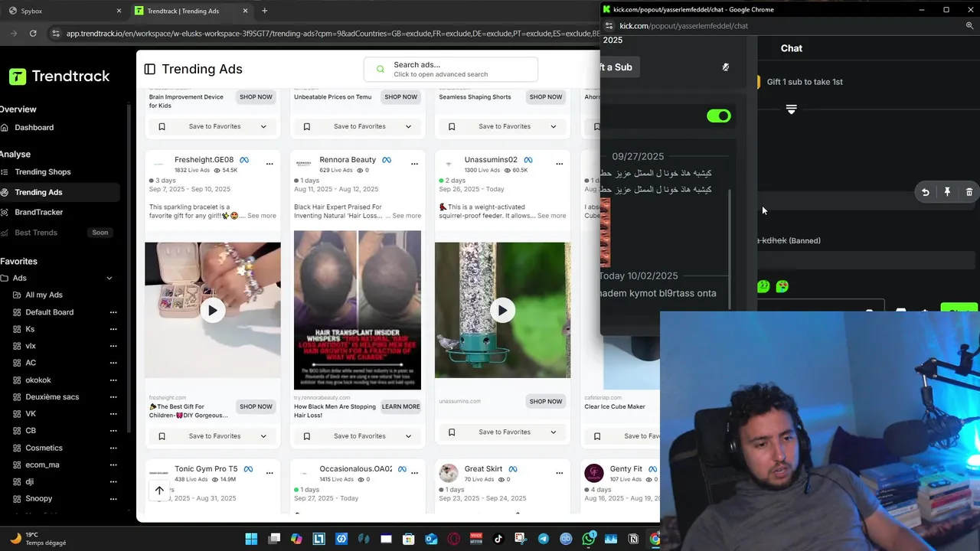
Task: Open options for vlx board
Action: coord(113,346)
